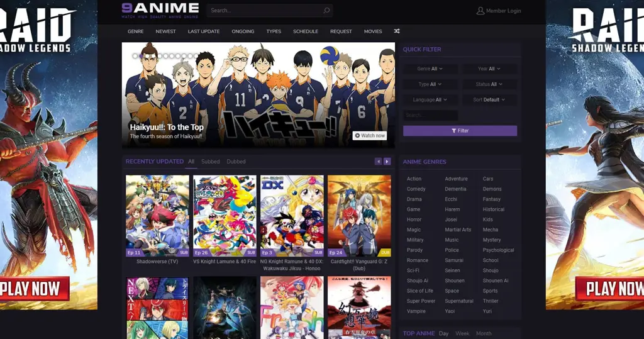The image size is (644, 339).
Task: Open Shadowverse (TV) thumbnail
Action: click(x=157, y=216)
